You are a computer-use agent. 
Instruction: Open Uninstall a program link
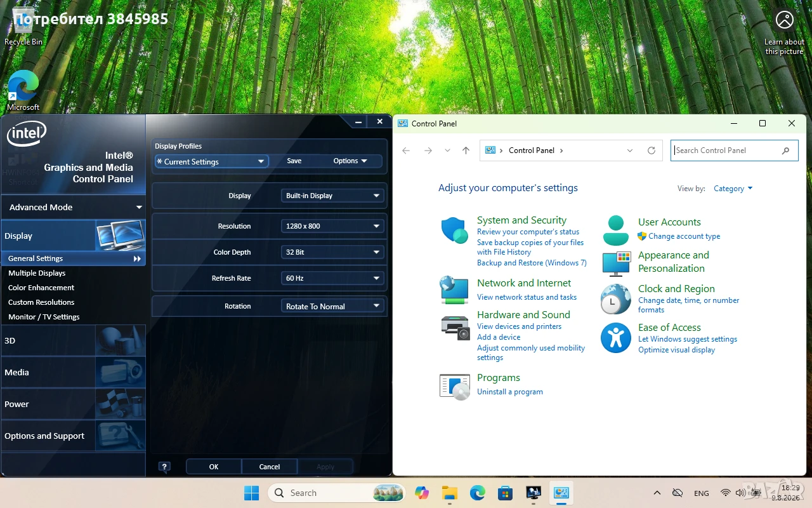point(510,392)
